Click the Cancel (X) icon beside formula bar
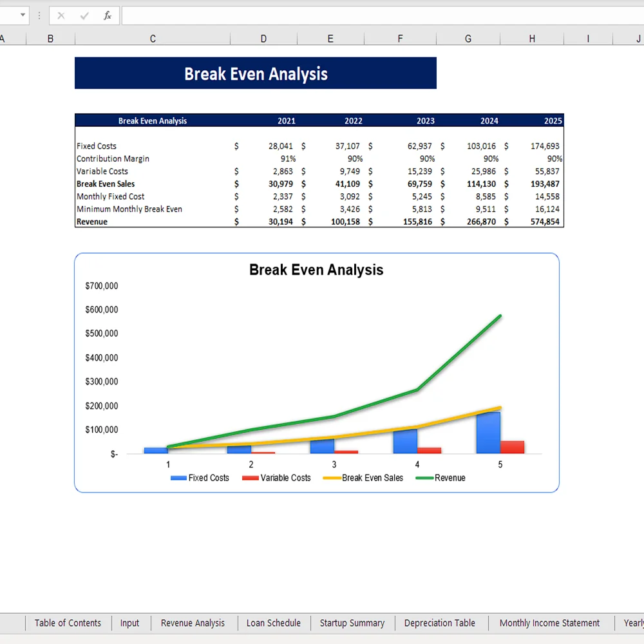Image resolution: width=644 pixels, height=644 pixels. [60, 15]
